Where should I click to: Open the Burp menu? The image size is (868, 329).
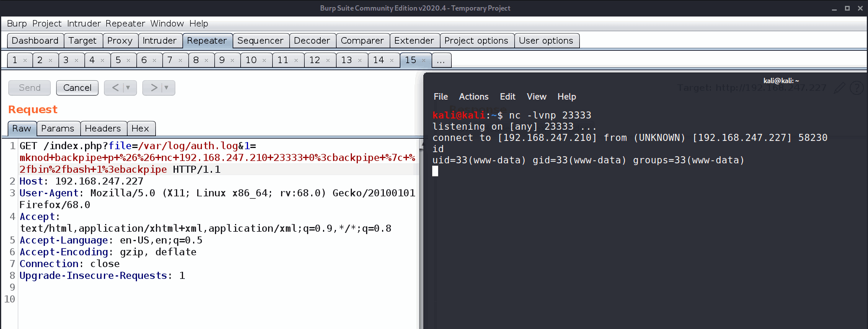(17, 24)
